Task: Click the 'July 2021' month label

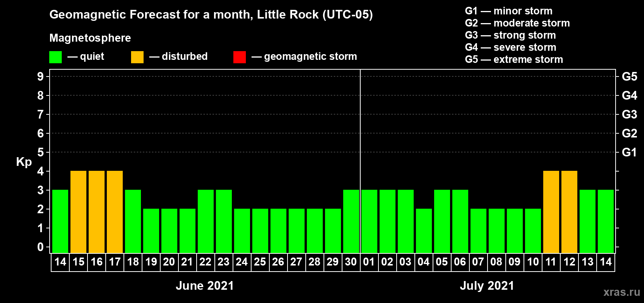Action: (x=487, y=286)
